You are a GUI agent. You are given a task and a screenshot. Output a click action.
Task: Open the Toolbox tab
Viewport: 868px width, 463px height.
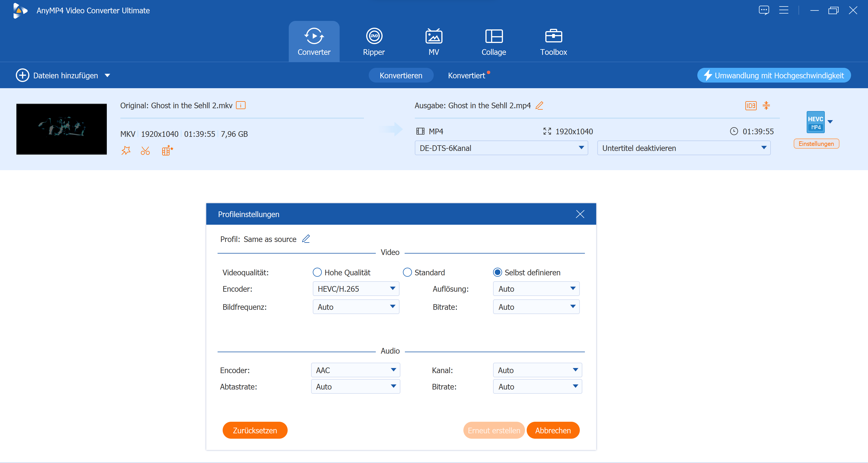553,42
